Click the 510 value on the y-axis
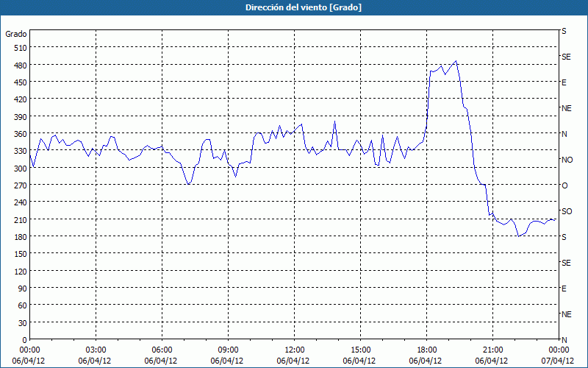The image size is (588, 368). click(21, 48)
